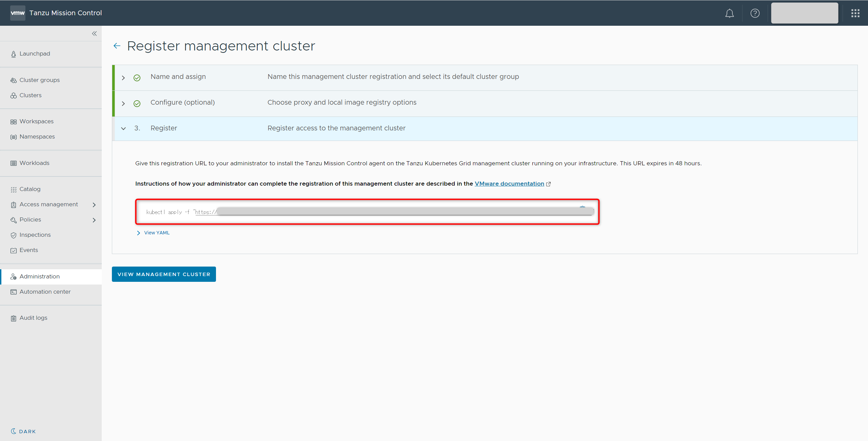Toggle the DARK theme switch
Viewport: 868px width, 441px height.
[x=23, y=431]
